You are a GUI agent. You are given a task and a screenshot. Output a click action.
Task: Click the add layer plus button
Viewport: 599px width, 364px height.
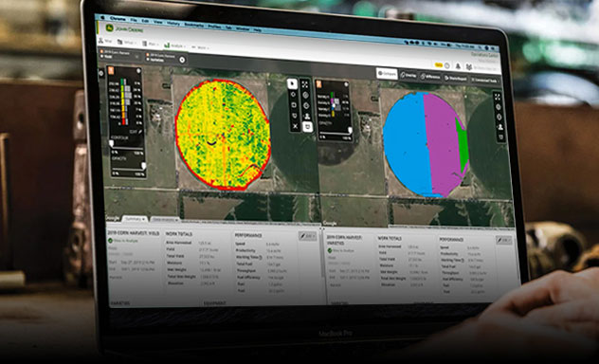coord(182,60)
